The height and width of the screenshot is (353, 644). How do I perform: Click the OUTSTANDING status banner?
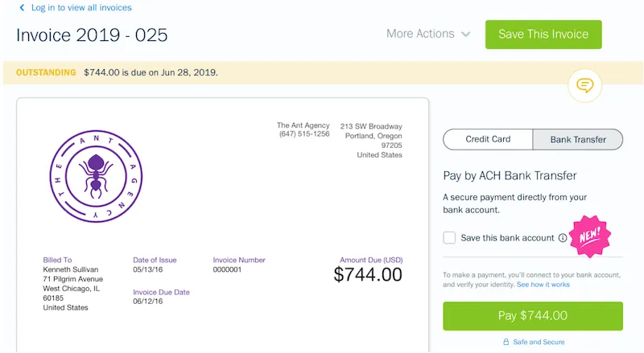pyautogui.click(x=47, y=72)
